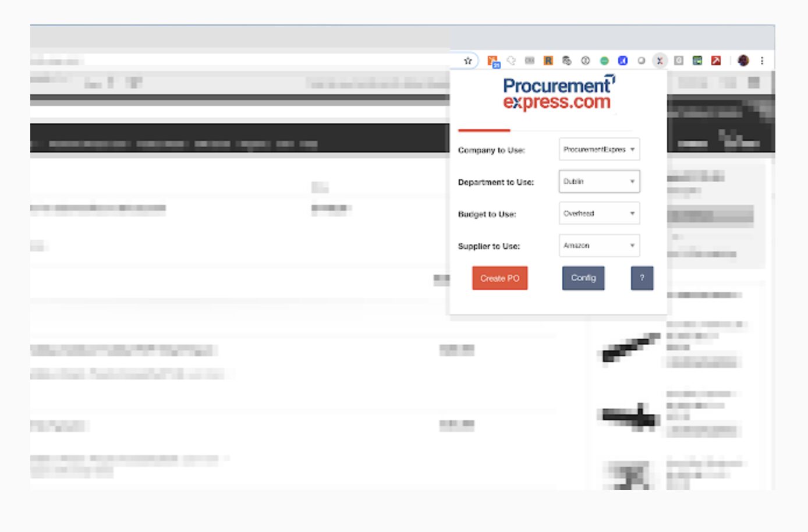Click the ProcurementExpress X extension icon
This screenshot has height=532, width=808.
(x=660, y=61)
